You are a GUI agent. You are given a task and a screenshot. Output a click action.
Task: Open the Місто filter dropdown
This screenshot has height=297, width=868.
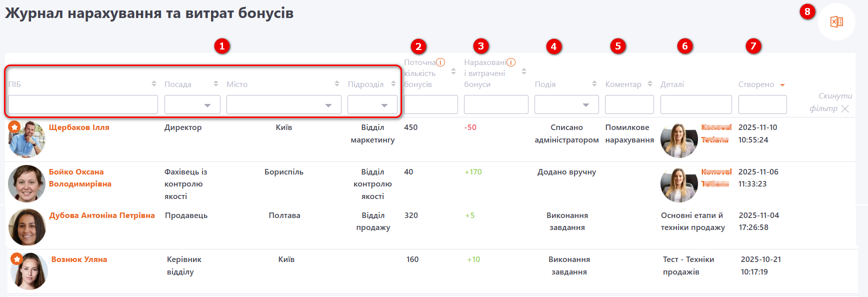click(x=283, y=105)
